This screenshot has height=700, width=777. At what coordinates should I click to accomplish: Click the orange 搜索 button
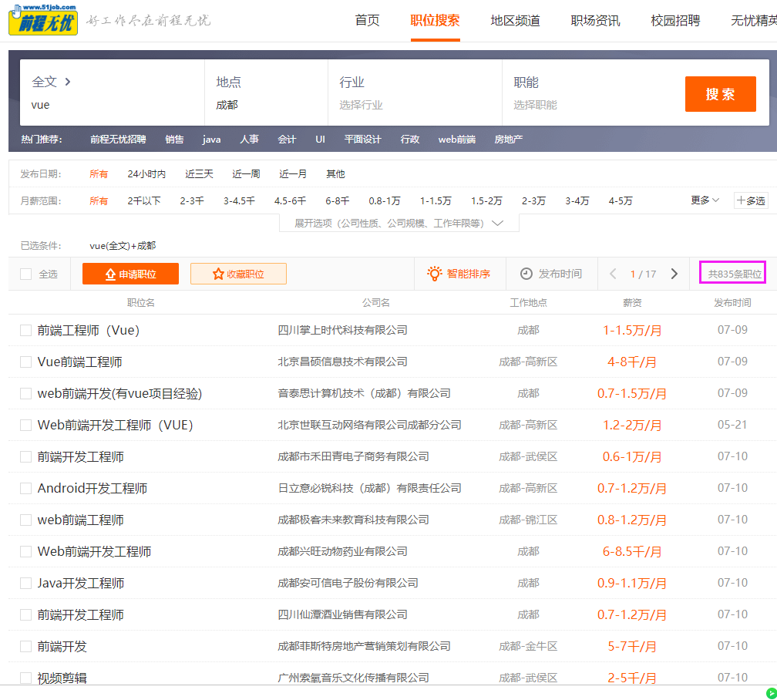point(721,94)
